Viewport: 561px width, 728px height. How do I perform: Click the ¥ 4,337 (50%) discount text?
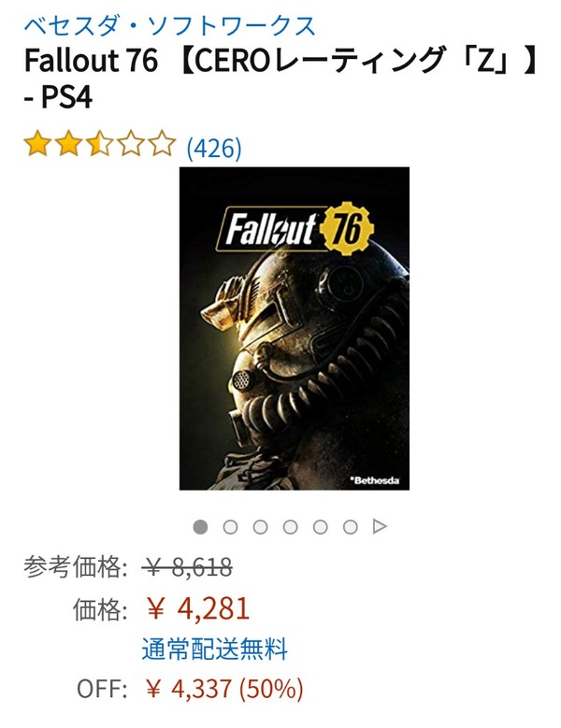click(224, 689)
